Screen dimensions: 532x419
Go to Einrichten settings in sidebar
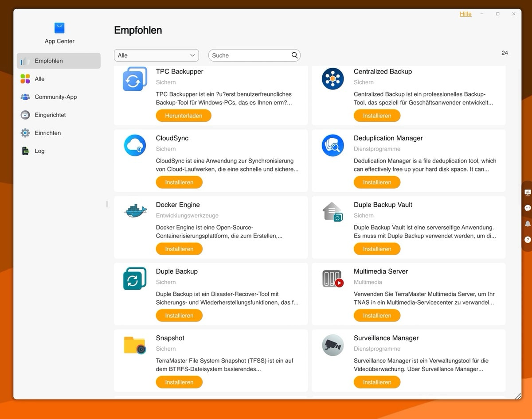[x=47, y=133]
